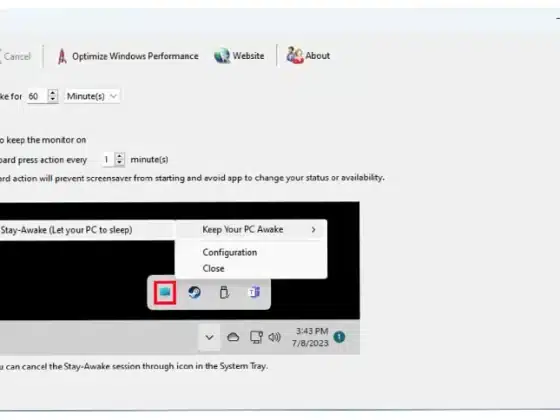Screen dimensions: 560x420
Task: Click the 7/8/2023 date text
Action: [310, 343]
